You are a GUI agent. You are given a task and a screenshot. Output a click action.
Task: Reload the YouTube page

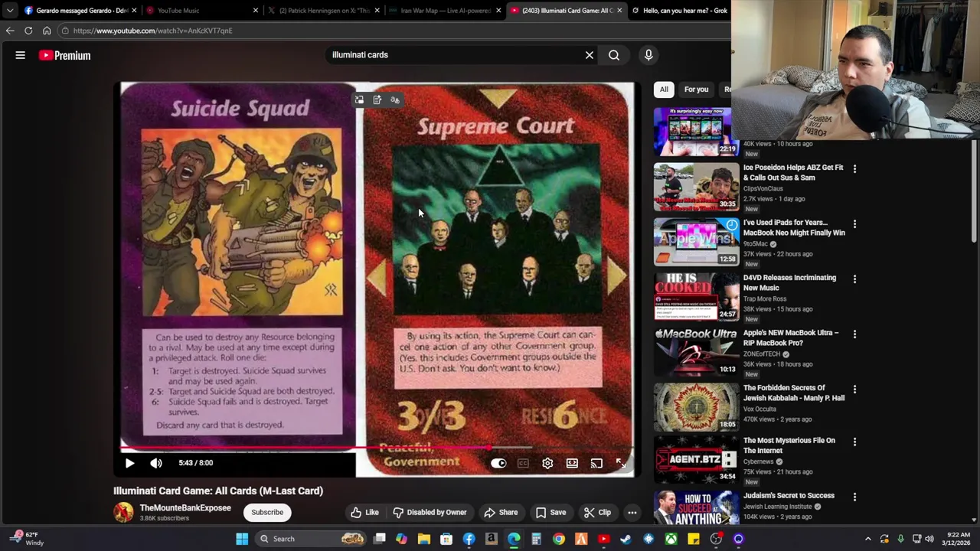28,31
